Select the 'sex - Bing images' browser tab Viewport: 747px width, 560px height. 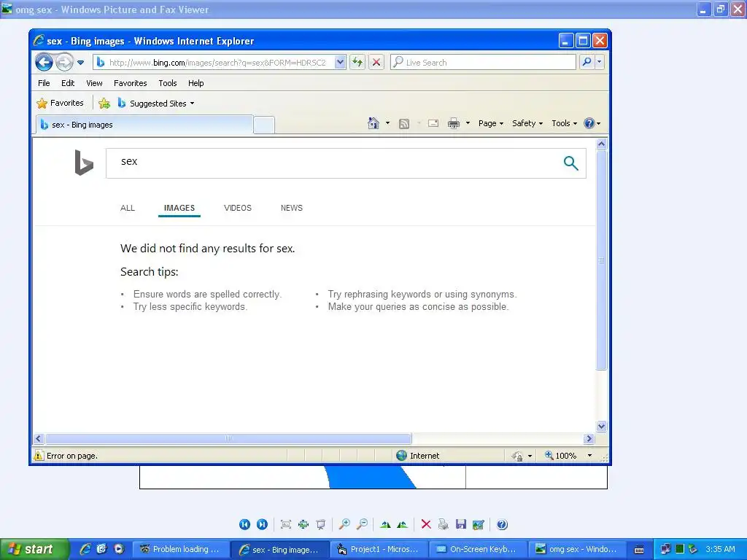[144, 125]
